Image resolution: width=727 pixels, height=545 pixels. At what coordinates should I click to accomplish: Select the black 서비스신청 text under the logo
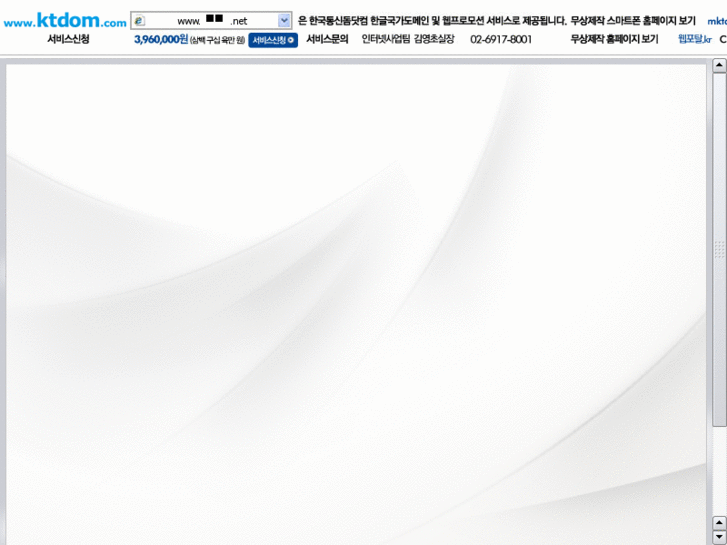(68, 39)
